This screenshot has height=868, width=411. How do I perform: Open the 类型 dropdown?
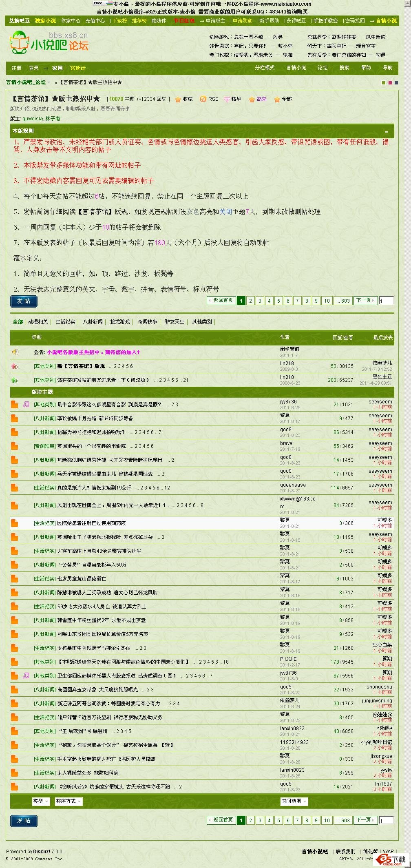41,801
